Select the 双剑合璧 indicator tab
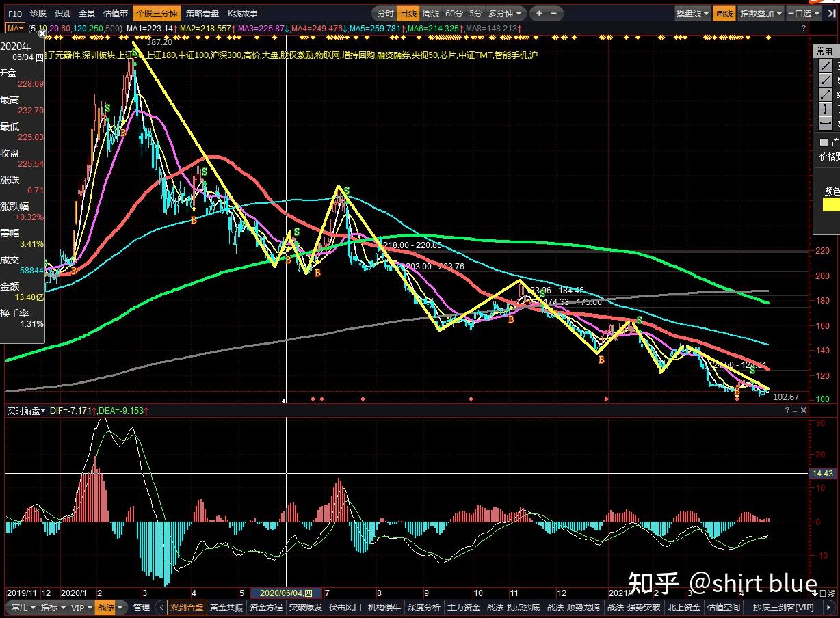 pyautogui.click(x=187, y=607)
